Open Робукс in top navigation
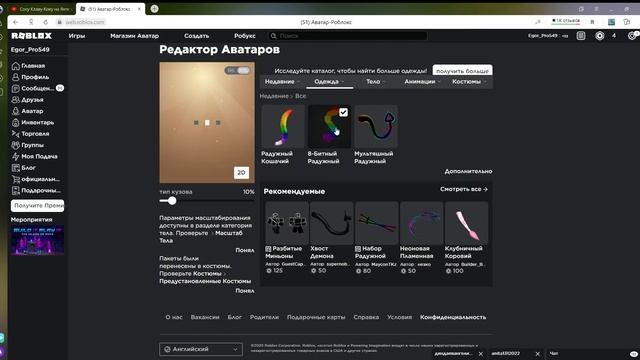The height and width of the screenshot is (360, 640). [245, 36]
